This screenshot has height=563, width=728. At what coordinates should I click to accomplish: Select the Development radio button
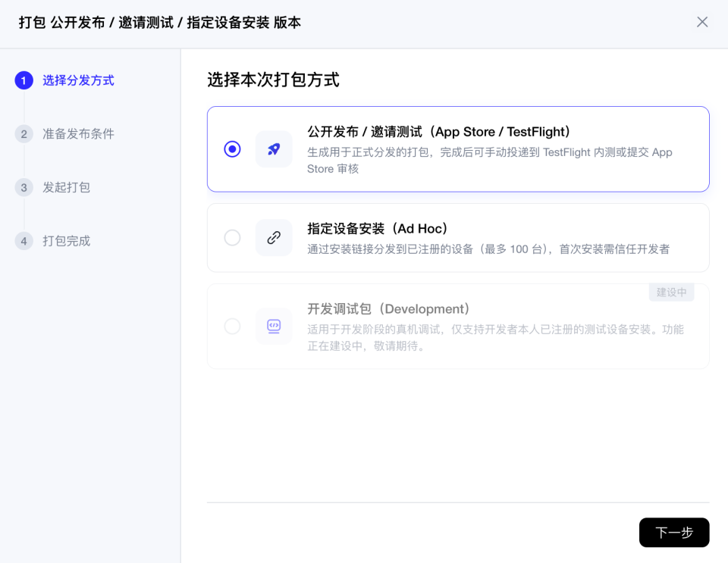pos(232,326)
